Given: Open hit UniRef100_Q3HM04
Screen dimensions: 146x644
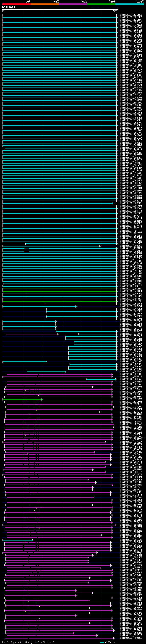Looking at the screenshot, I should point(131,45).
